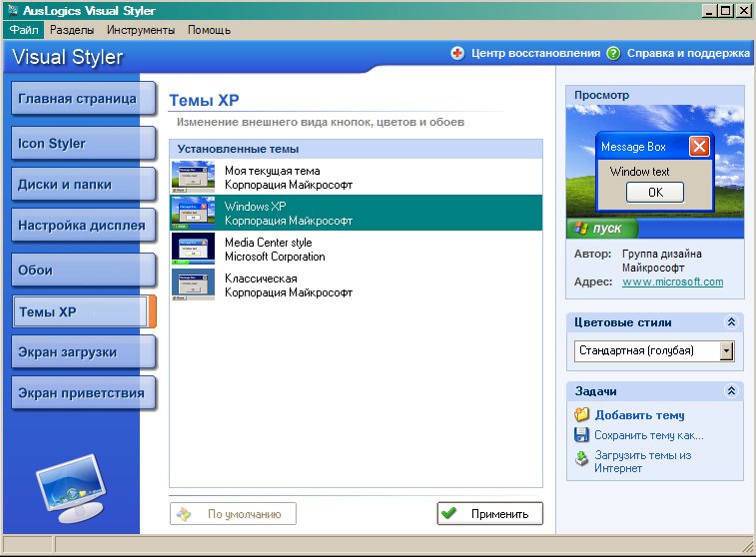
Task: Click the Справка и поддержка link
Action: pyautogui.click(x=688, y=53)
